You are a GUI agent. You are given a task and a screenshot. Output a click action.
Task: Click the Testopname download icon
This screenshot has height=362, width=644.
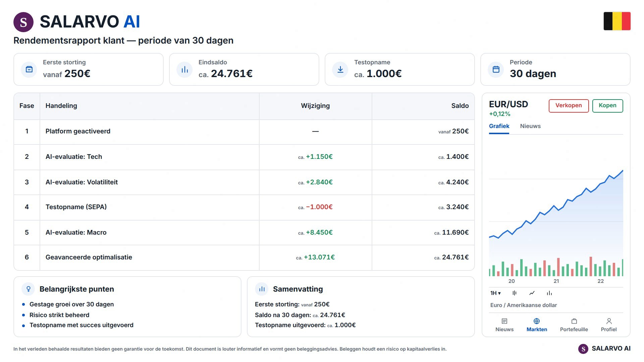[340, 69]
